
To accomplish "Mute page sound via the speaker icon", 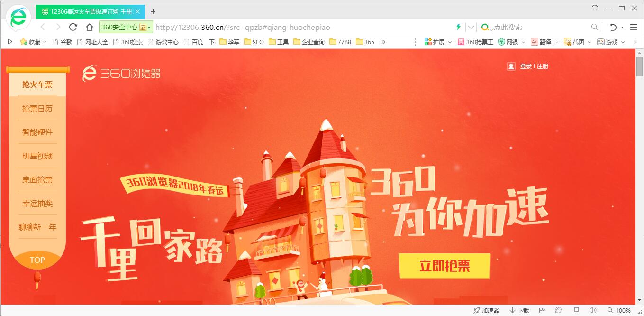I will pyautogui.click(x=593, y=310).
